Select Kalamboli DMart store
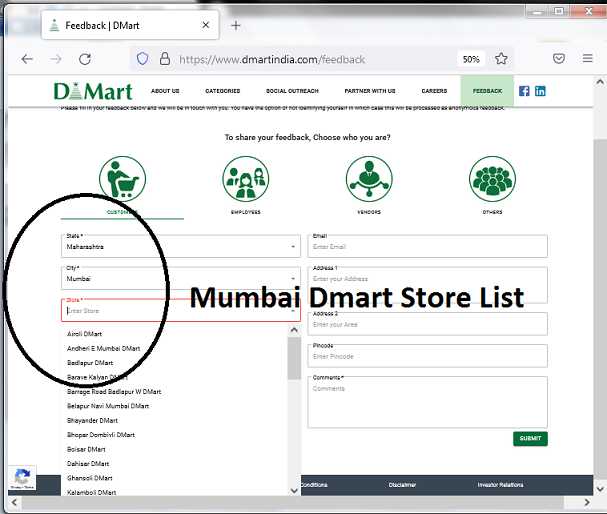The width and height of the screenshot is (607, 514). click(x=91, y=492)
